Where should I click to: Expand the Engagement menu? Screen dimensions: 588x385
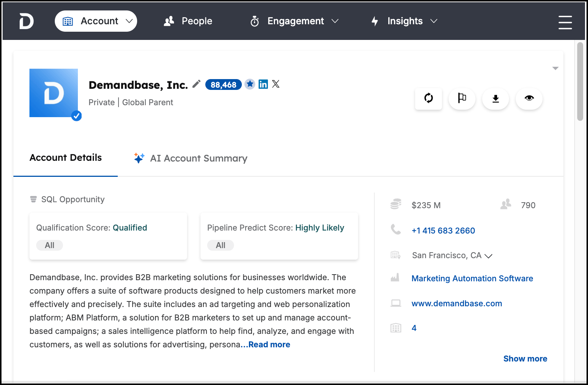click(x=294, y=21)
